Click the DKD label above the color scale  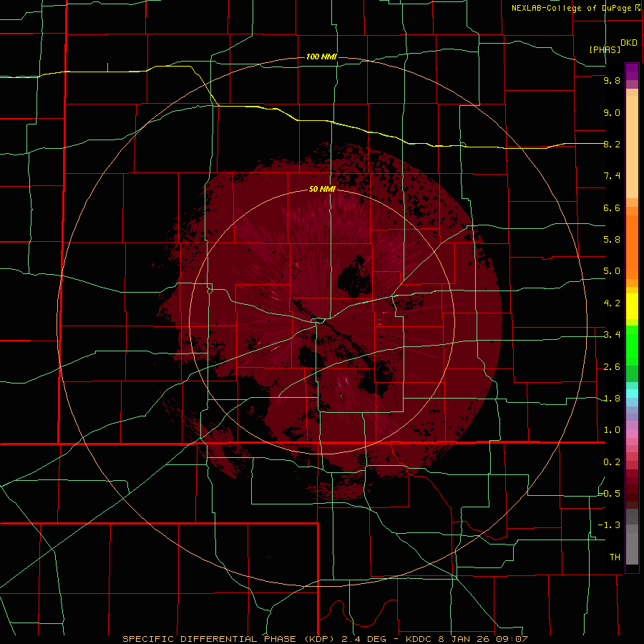coord(629,43)
